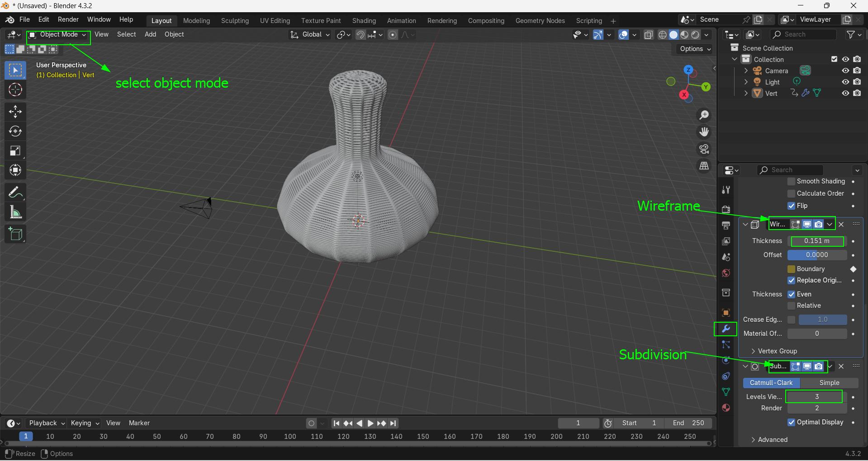Remove the Wireframe modifier
Viewport: 868px width, 461px height.
(841, 224)
